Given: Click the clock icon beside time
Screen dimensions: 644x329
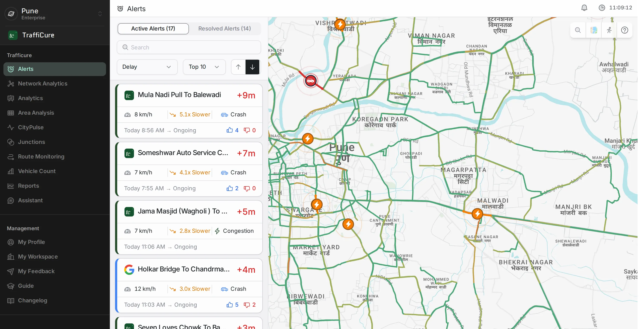Looking at the screenshot, I should [601, 8].
